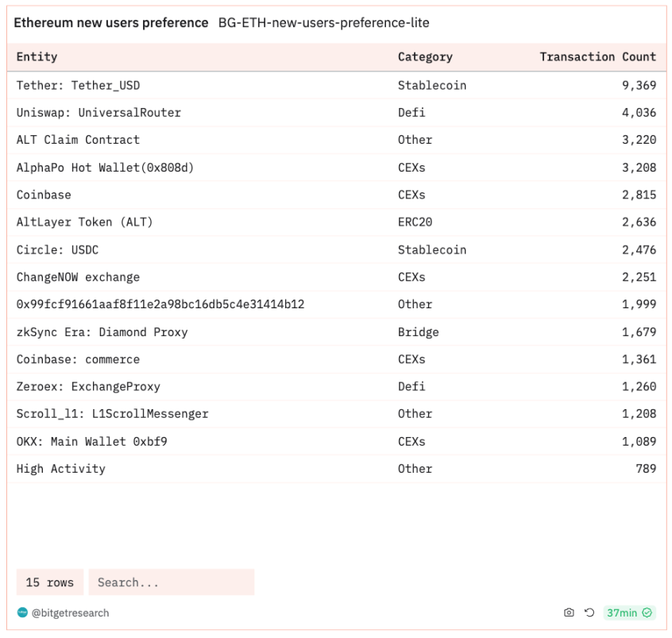Image resolution: width=672 pixels, height=638 pixels.
Task: Click the green checkmark status icon
Action: 647,613
